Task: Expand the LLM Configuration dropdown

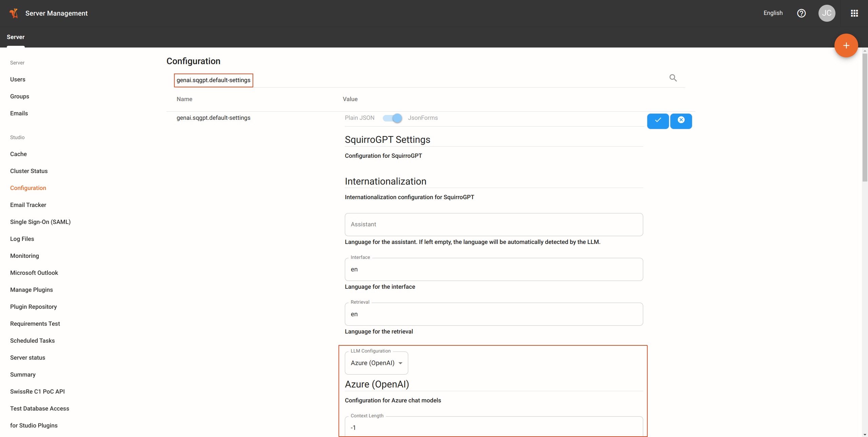Action: click(376, 363)
